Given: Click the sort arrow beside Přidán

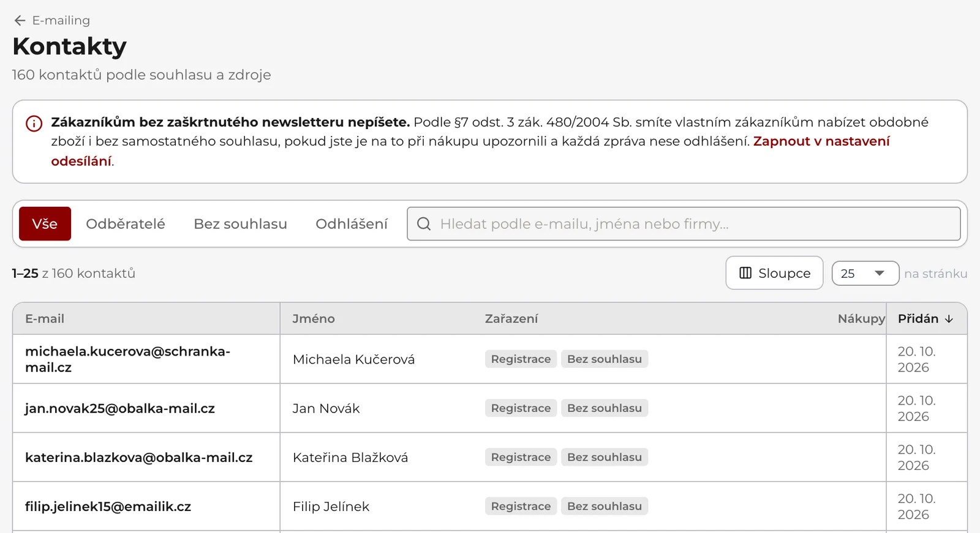Looking at the screenshot, I should pos(949,319).
